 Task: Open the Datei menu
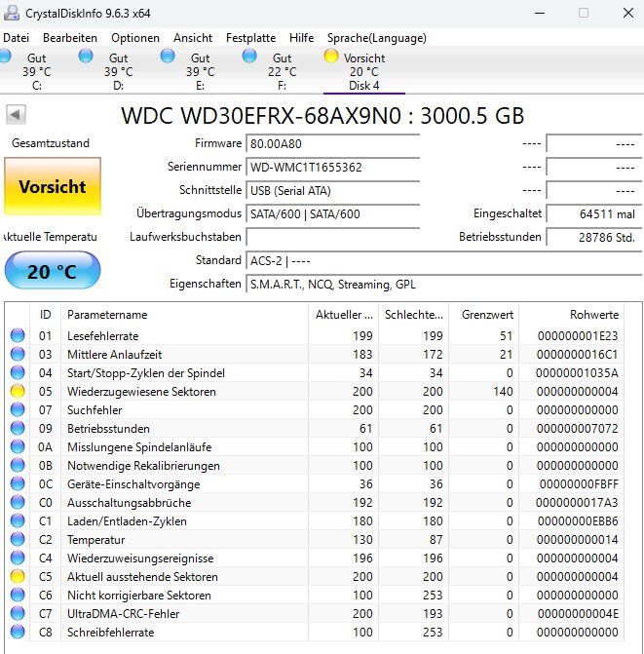17,38
